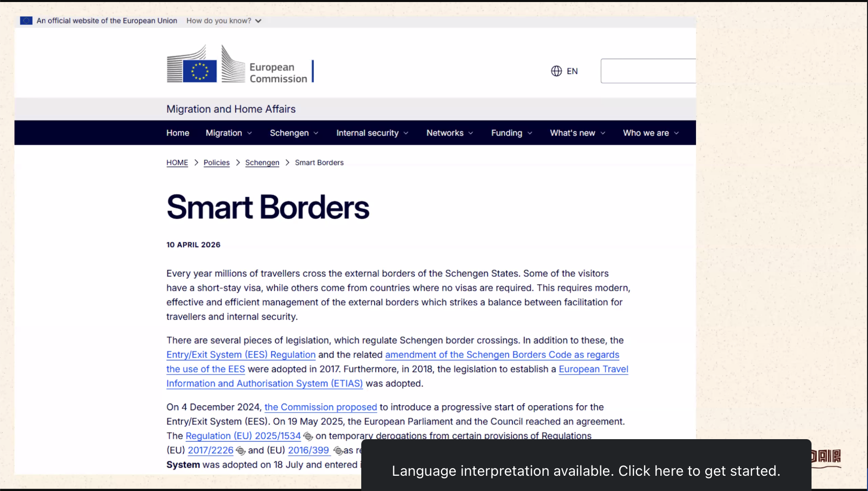Click the EU flag icon in top banner
The image size is (868, 491).
click(26, 21)
